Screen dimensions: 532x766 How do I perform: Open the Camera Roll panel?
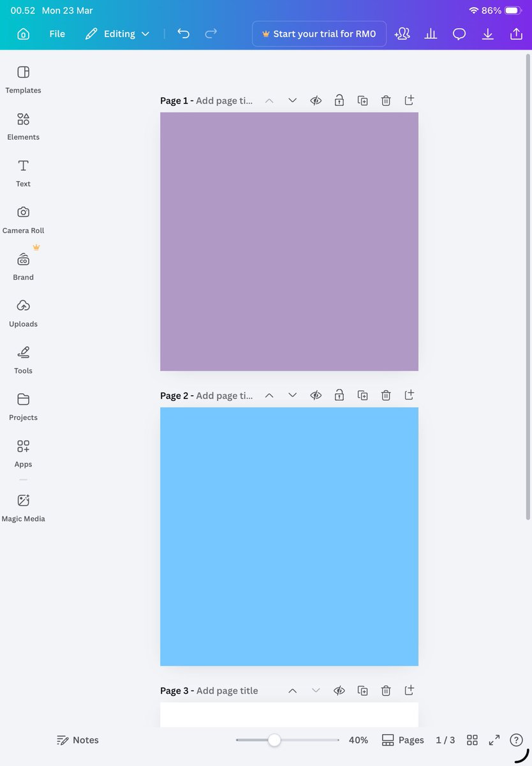coord(24,220)
